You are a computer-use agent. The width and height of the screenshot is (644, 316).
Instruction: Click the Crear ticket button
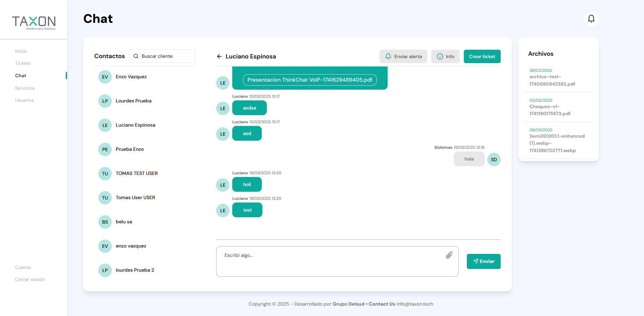click(482, 56)
